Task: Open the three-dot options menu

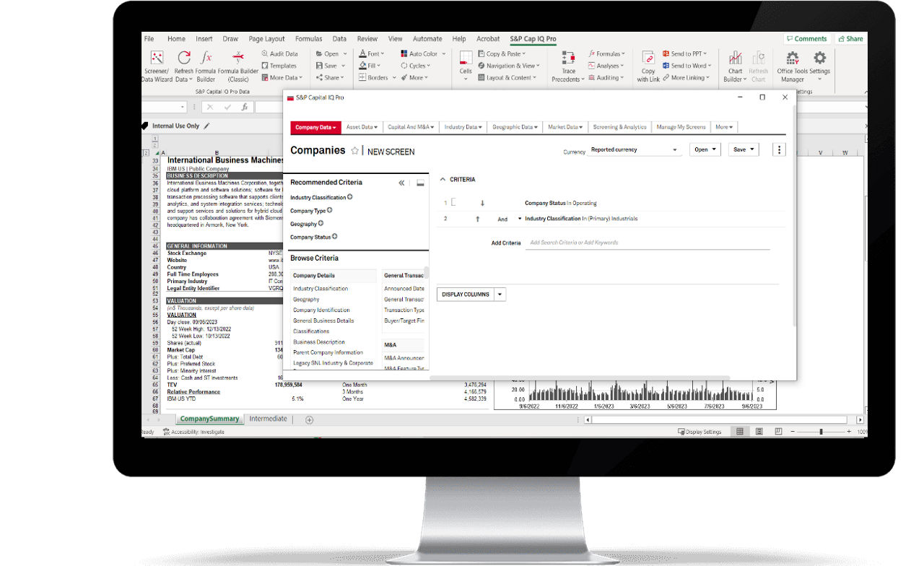Action: [778, 149]
